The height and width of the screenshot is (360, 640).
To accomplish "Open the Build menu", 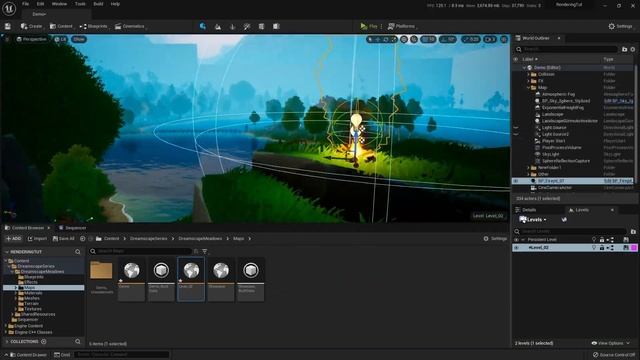I will 98,4.
